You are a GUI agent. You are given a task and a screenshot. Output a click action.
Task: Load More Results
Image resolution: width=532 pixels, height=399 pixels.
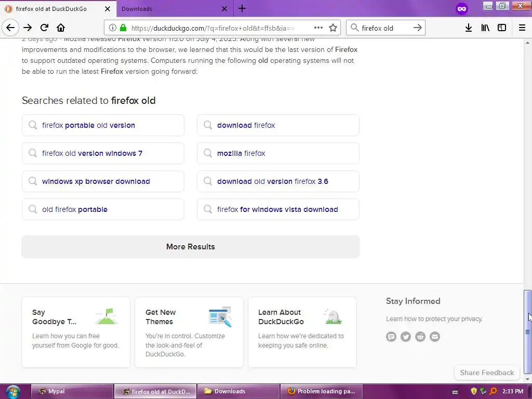coord(190,247)
